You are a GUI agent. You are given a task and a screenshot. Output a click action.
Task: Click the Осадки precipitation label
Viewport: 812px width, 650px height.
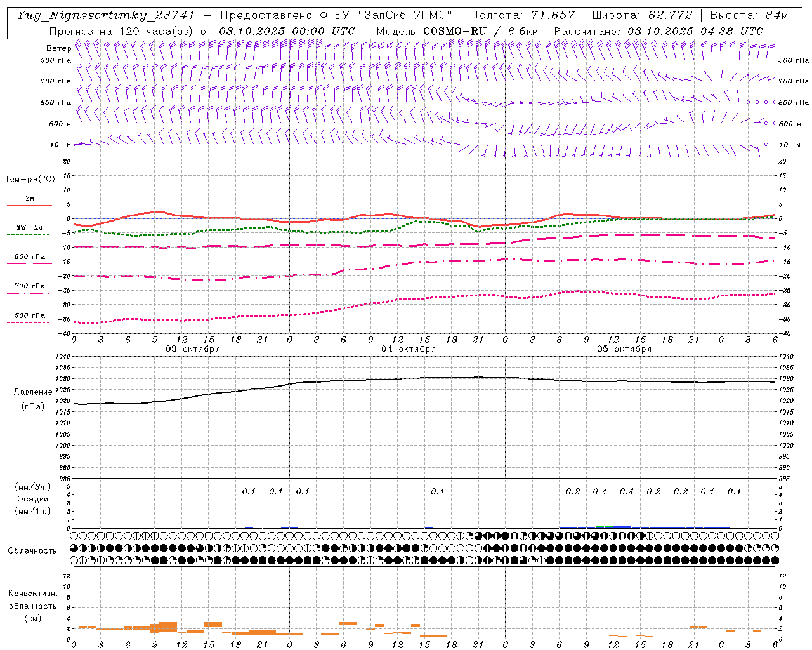33,499
